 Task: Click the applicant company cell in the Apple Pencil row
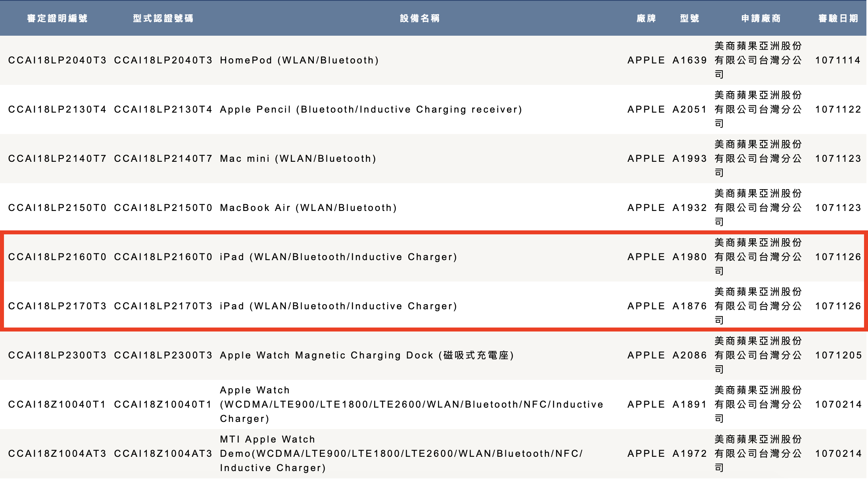coord(758,109)
